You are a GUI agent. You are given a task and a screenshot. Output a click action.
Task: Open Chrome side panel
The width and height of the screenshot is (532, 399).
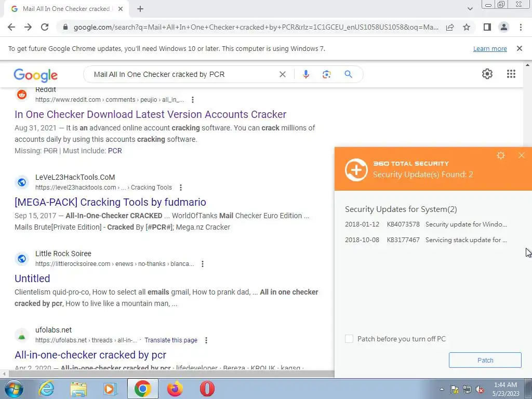[487, 27]
